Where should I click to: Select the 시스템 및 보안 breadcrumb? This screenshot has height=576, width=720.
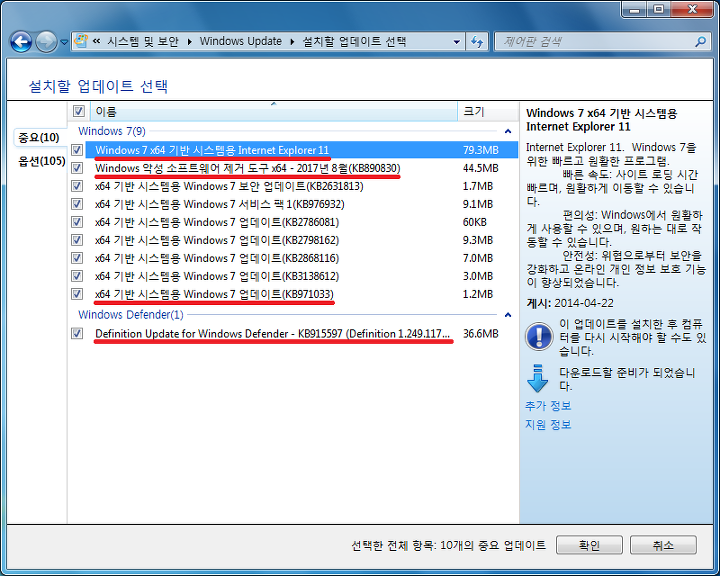click(143, 41)
